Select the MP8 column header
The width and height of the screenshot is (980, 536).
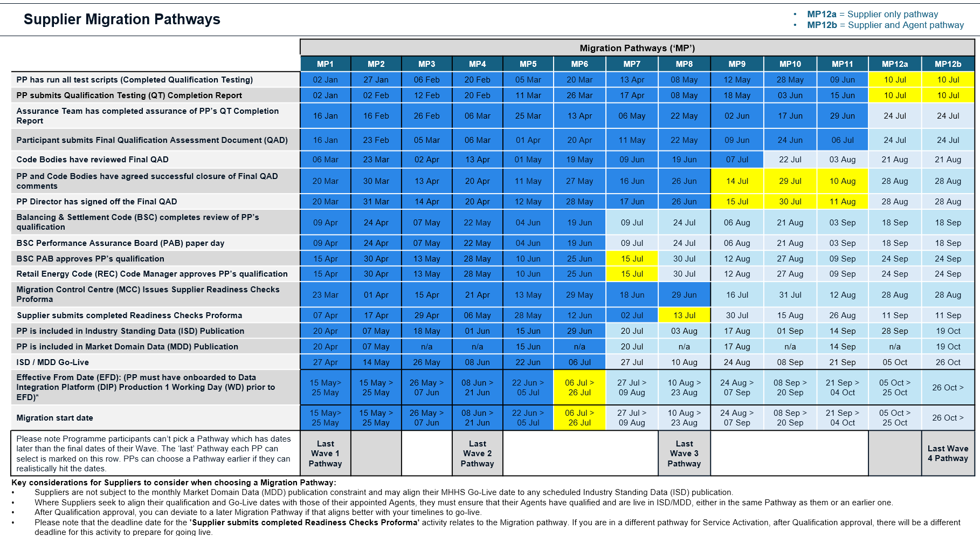[x=684, y=64]
